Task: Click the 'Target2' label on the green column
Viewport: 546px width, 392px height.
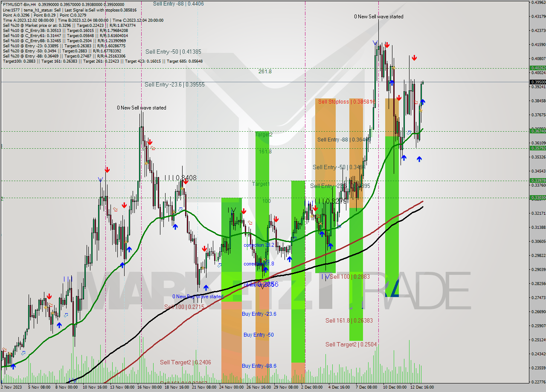Action: point(264,134)
